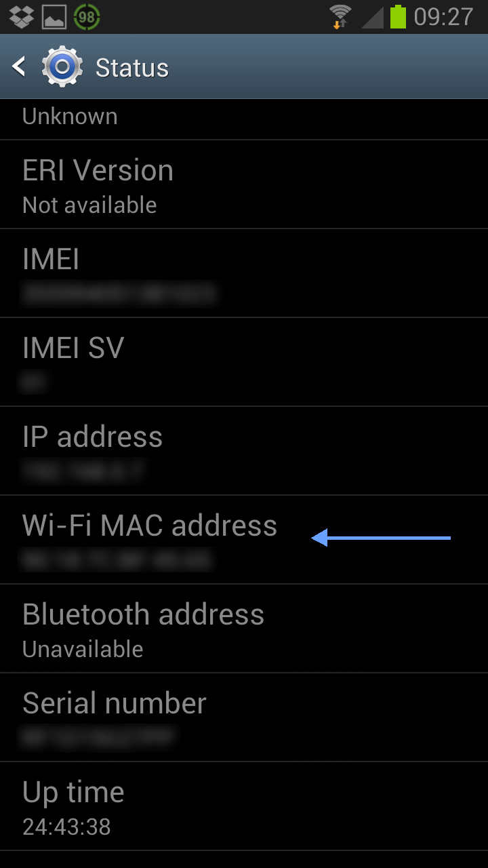Tap the green 98 battery circle icon

tap(87, 17)
